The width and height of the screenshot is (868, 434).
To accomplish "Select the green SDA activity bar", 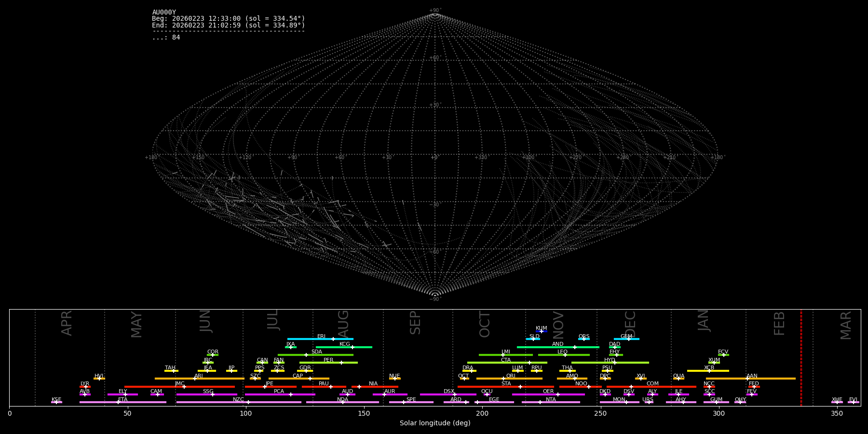I will tap(315, 355).
